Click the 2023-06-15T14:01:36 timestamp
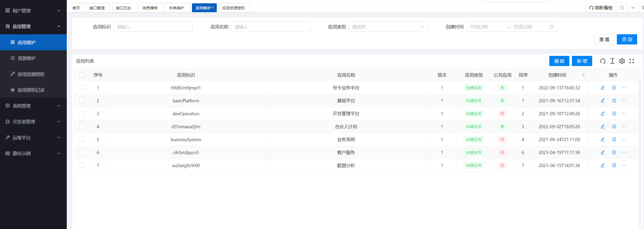 point(559,165)
